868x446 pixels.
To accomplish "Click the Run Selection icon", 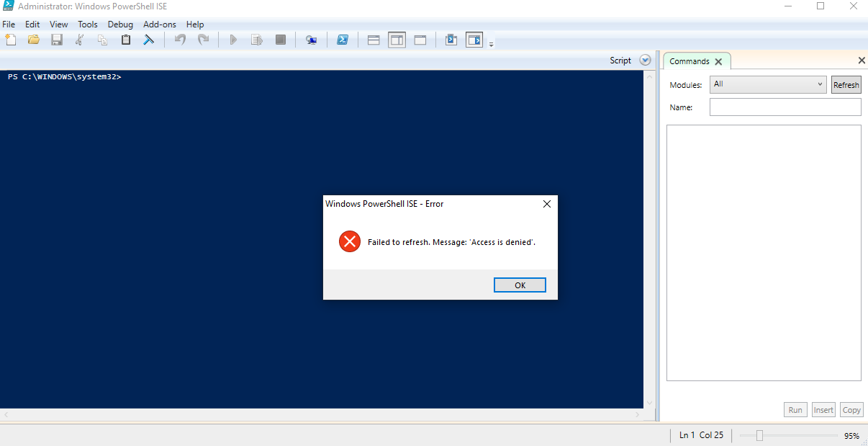I will (256, 40).
